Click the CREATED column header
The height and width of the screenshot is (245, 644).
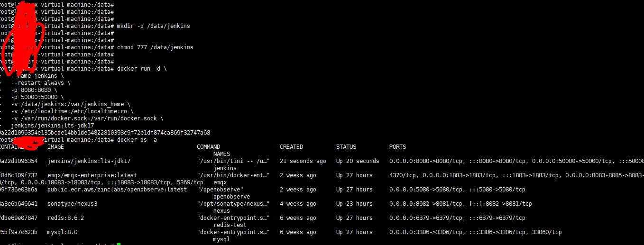tap(291, 147)
